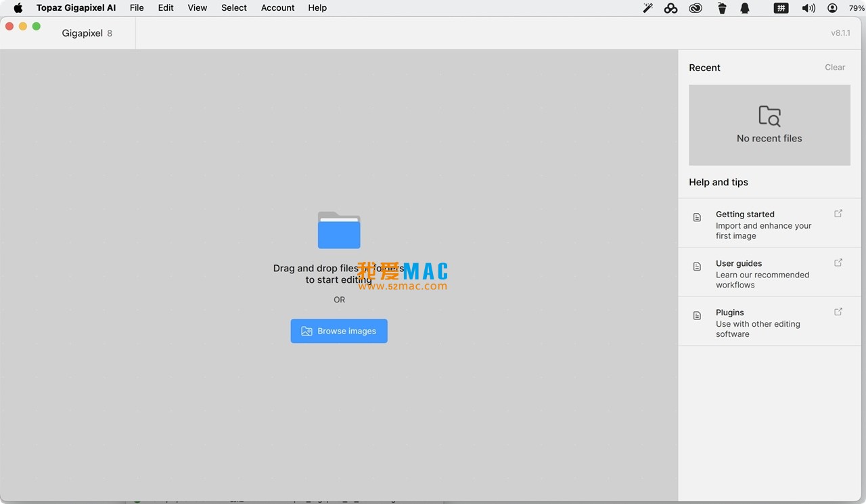Click the Browse images button
Screen dimensions: 866x504
(x=339, y=331)
